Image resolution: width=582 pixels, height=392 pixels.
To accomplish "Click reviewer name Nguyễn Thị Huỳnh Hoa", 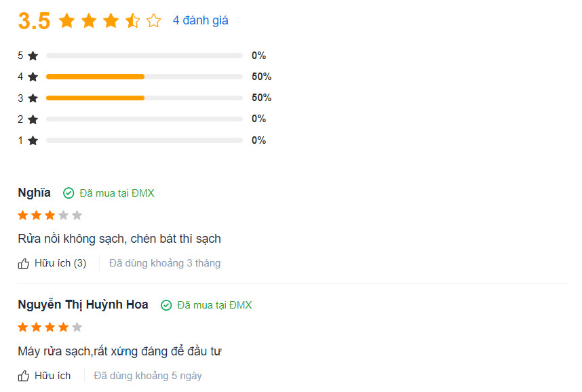I will tap(83, 305).
